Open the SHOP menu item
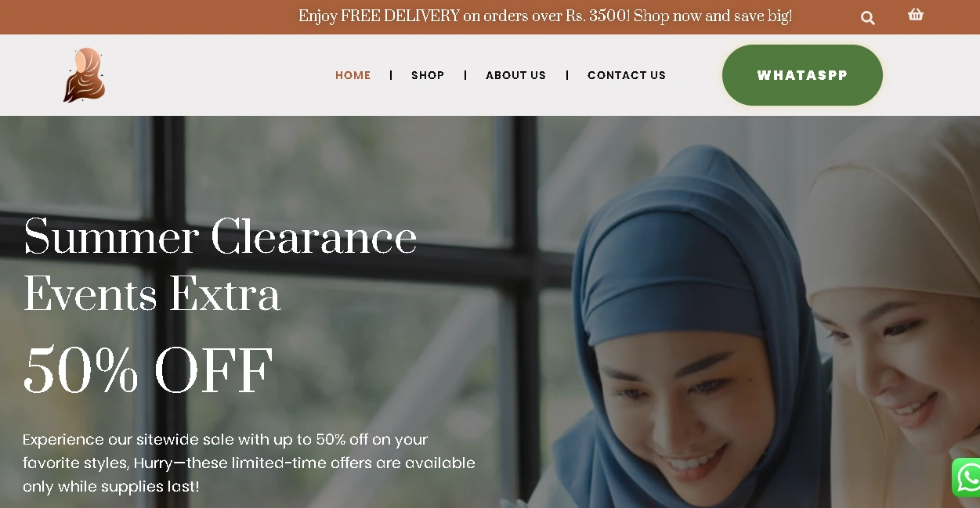 428,75
